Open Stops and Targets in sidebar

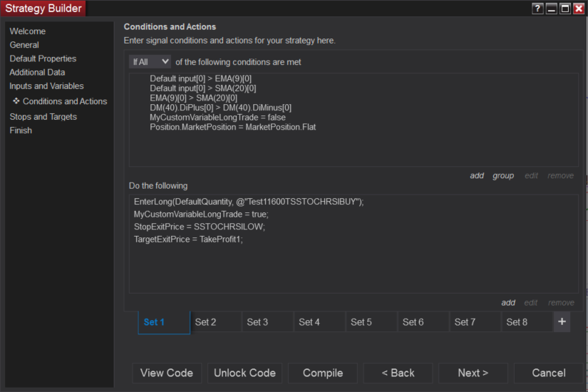(x=43, y=117)
